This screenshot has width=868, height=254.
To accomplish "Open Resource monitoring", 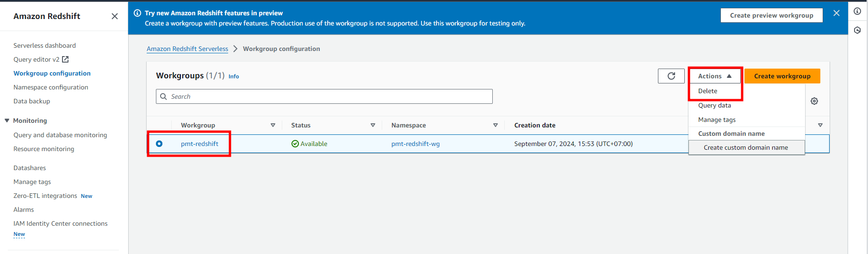I will click(x=43, y=149).
